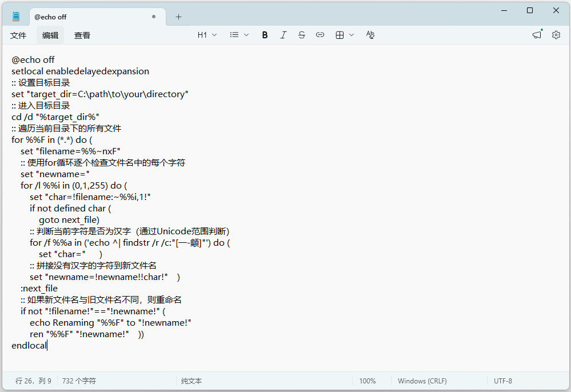The width and height of the screenshot is (571, 392).
Task: Click the 'Windows (CRLF)' line ending indicator
Action: tap(422, 381)
